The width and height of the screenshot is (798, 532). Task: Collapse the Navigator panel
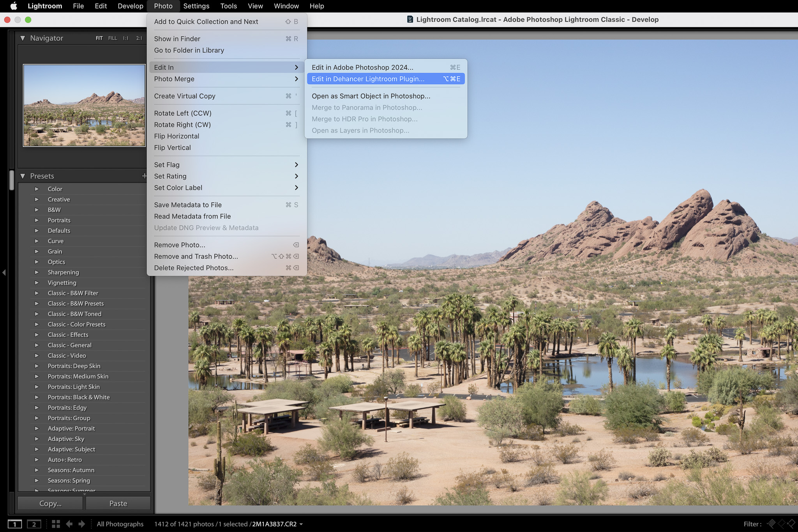pos(23,38)
